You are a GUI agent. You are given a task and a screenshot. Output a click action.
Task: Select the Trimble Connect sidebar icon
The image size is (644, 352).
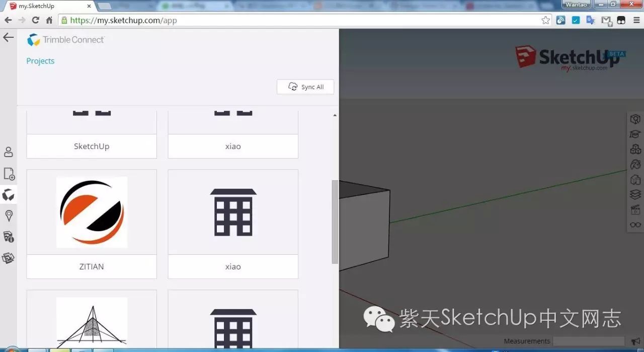(x=9, y=195)
